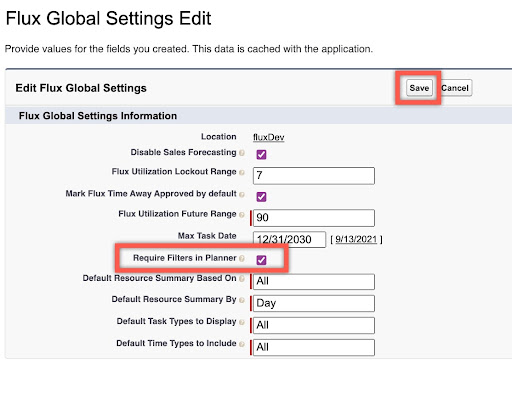Click help icon beside Default Time Types to Include
The width and height of the screenshot is (512, 393).
242,344
